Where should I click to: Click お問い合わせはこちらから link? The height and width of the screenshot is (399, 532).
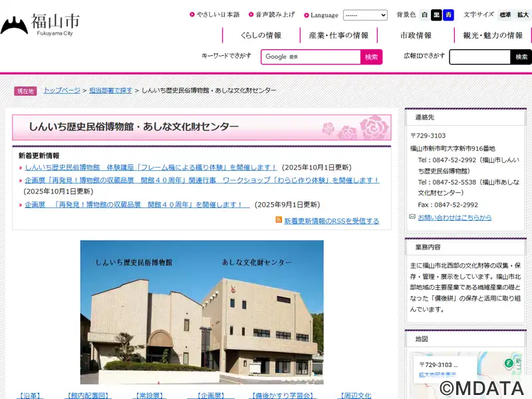coord(455,217)
